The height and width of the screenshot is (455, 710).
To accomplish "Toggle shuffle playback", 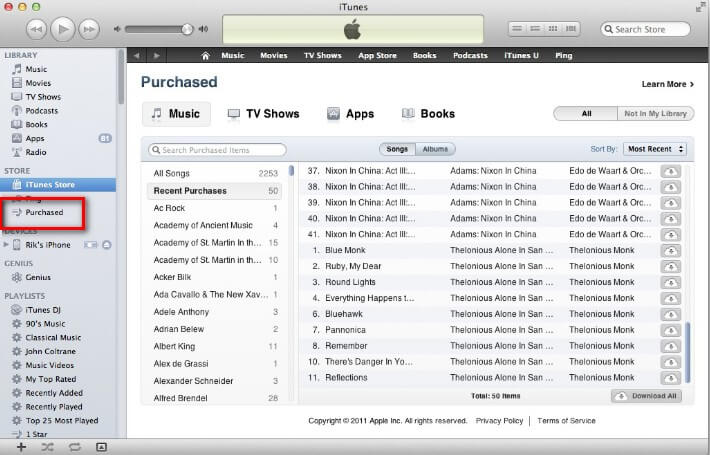I will coord(47,447).
